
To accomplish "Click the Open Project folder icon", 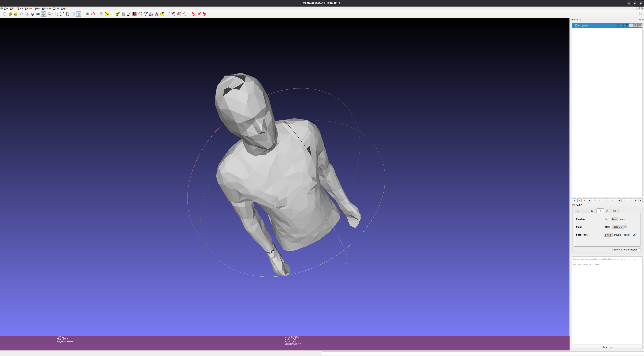I will (10, 14).
